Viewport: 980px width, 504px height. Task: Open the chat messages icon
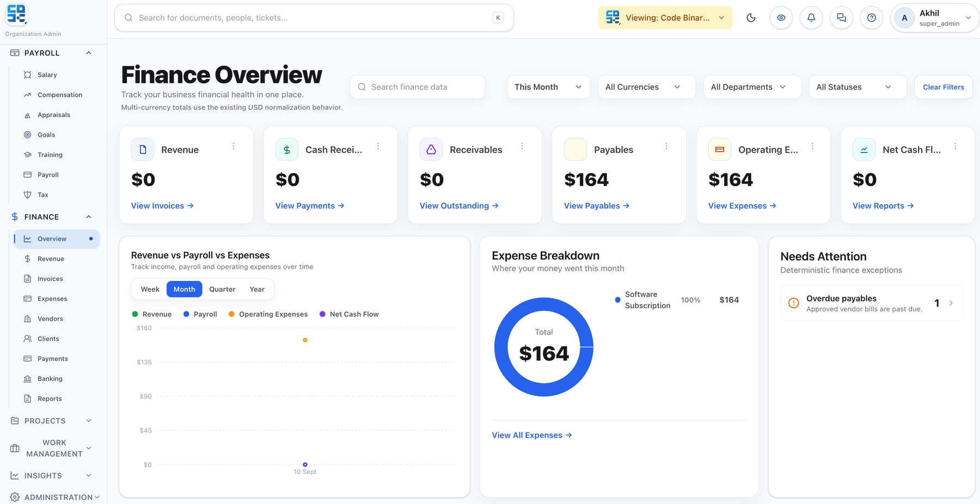pyautogui.click(x=841, y=18)
